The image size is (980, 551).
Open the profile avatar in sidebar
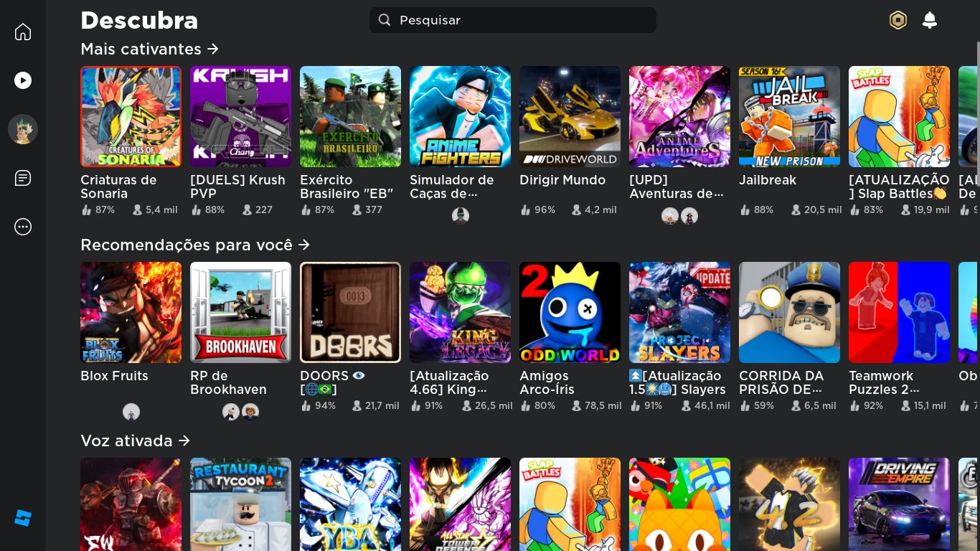23,129
